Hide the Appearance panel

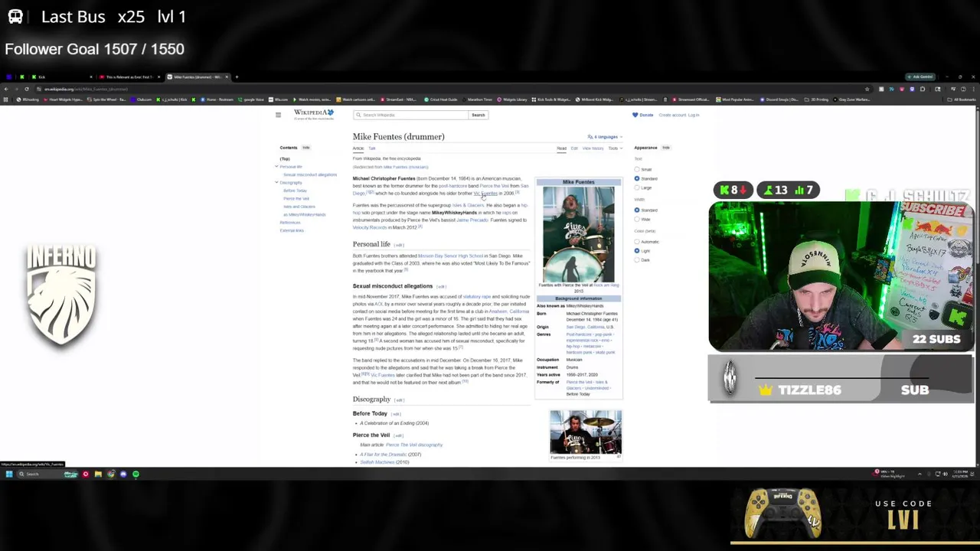666,148
